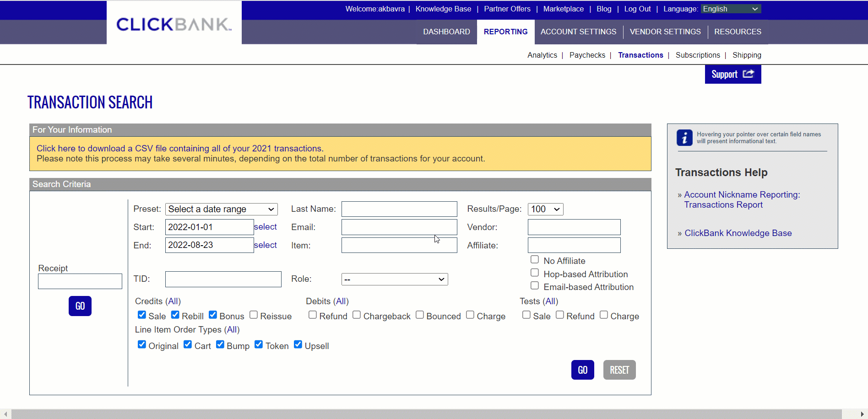868x419 pixels.
Task: Check the Chargeback debits checkbox
Action: (357, 315)
